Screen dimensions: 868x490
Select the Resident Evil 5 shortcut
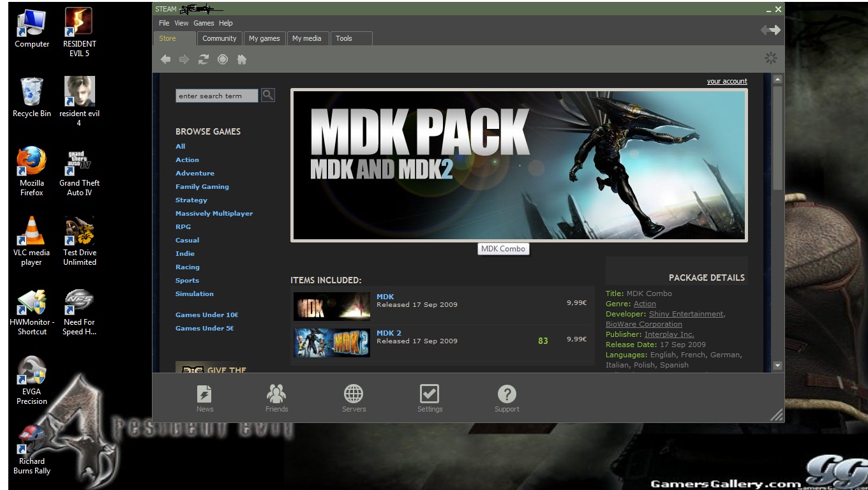click(79, 32)
